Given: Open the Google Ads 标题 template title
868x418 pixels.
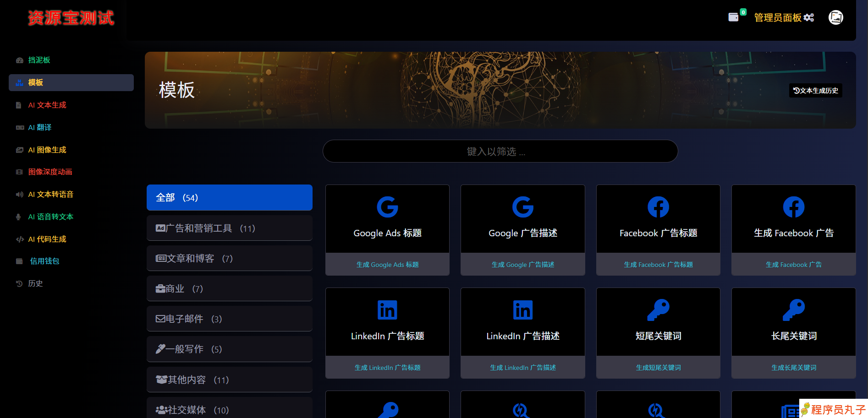Looking at the screenshot, I should pos(387,233).
